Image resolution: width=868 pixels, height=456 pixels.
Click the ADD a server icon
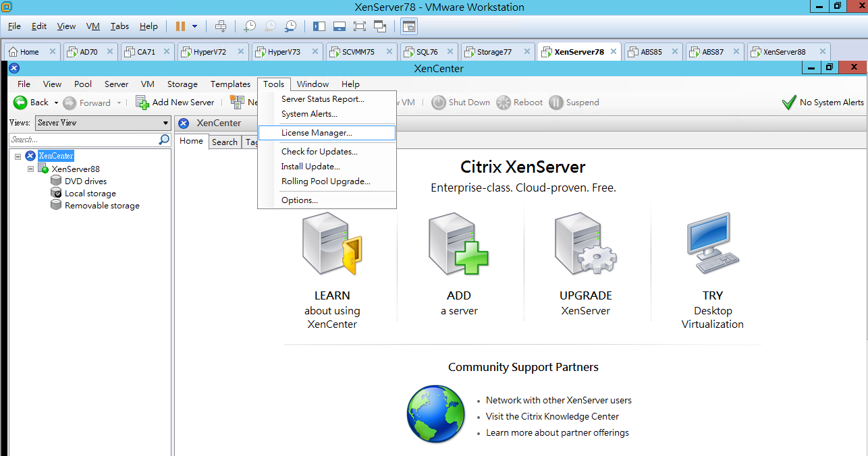(459, 244)
